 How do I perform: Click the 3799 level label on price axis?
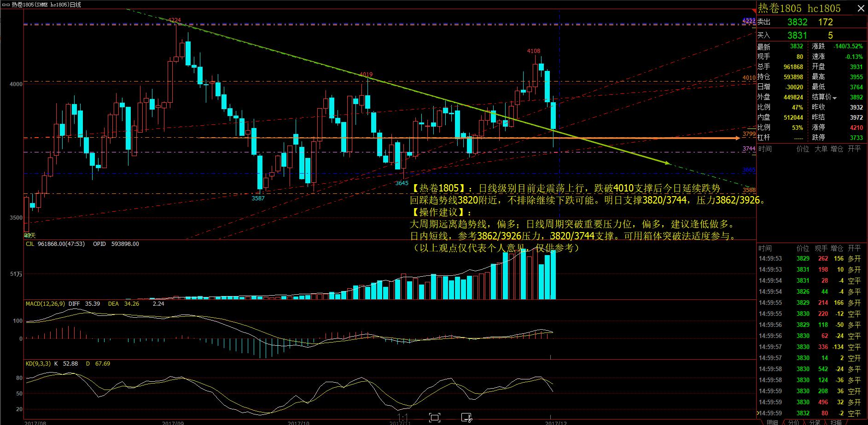749,134
